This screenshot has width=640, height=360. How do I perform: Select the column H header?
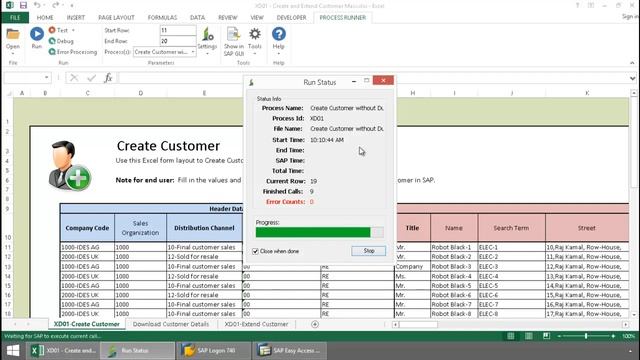point(413,93)
